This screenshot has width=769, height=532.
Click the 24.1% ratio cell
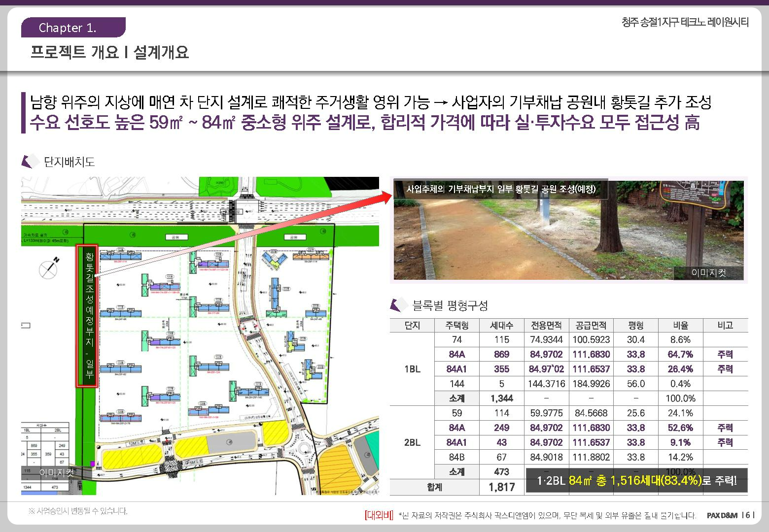click(x=680, y=413)
